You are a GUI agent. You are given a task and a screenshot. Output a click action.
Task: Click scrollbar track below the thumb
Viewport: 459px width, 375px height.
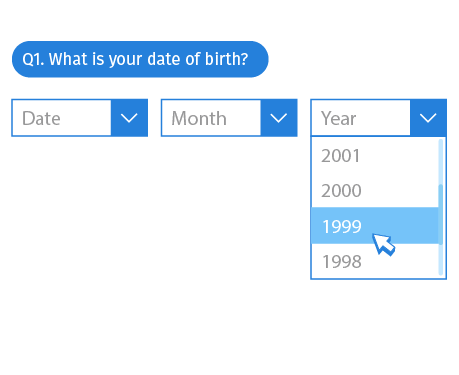[x=441, y=260]
